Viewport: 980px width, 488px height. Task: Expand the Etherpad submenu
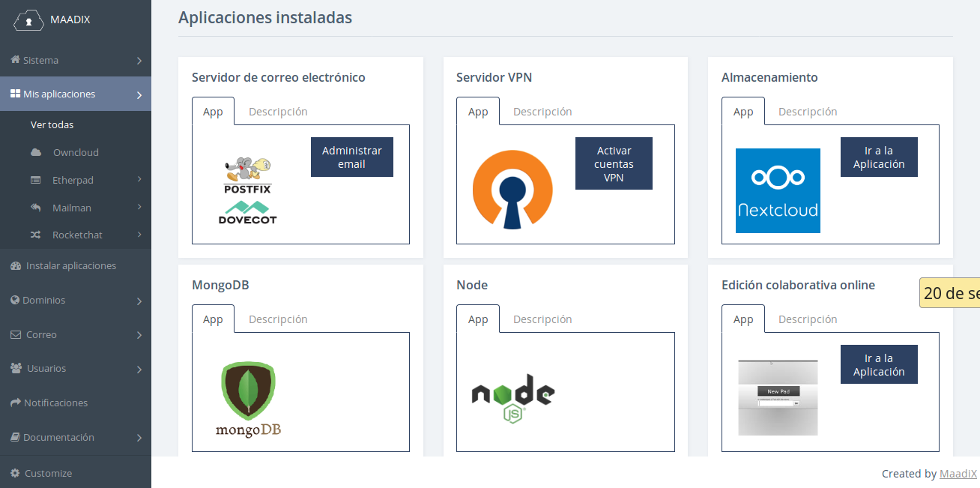coord(71,180)
